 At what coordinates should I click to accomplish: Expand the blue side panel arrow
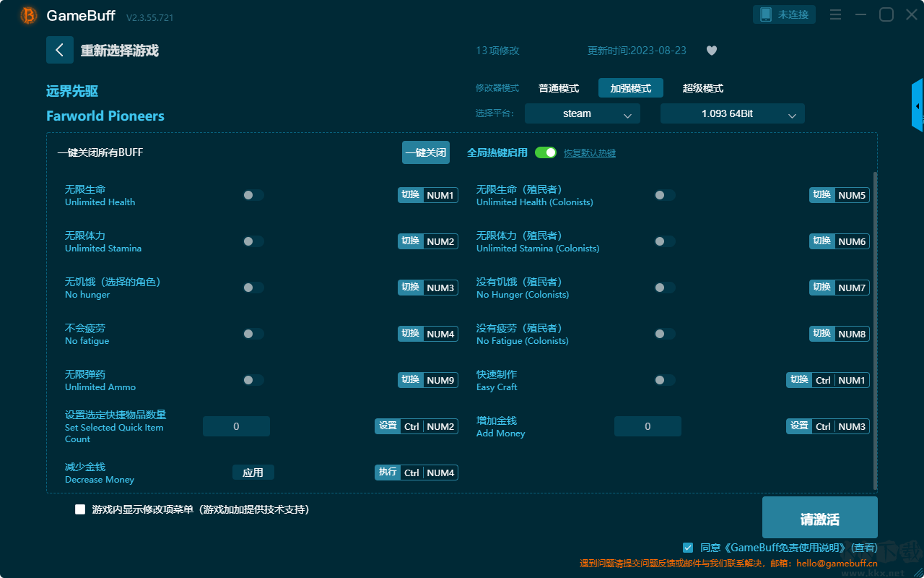pos(918,106)
